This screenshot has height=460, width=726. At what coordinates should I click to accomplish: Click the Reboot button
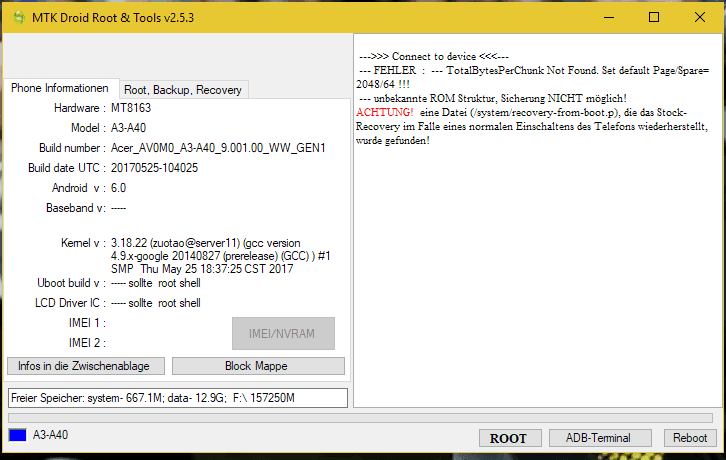click(690, 438)
